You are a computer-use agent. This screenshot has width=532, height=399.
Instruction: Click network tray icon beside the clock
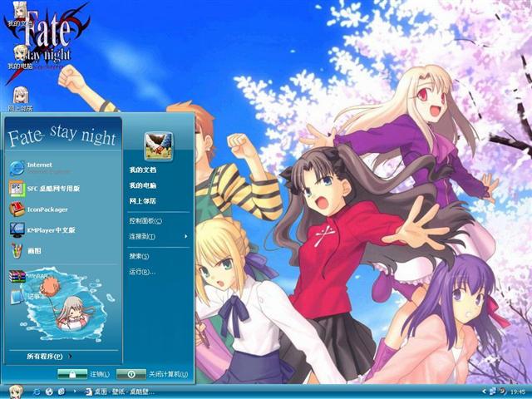[x=493, y=392]
